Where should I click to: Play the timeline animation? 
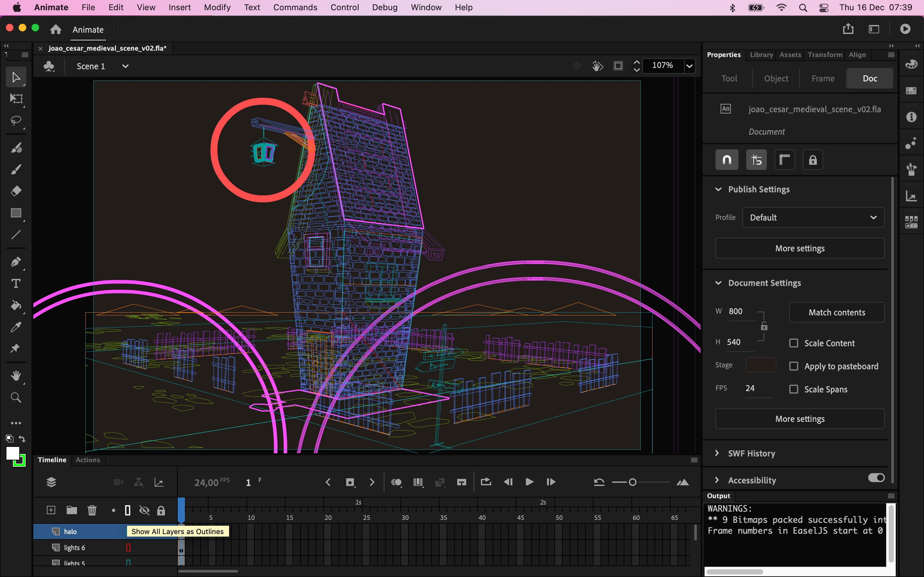coord(529,482)
